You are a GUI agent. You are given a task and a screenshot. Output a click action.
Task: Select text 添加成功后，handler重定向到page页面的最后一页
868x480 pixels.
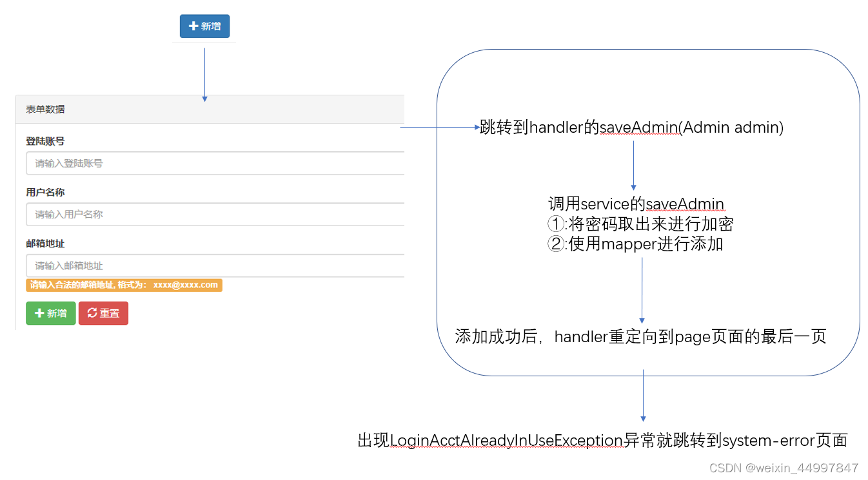click(641, 336)
